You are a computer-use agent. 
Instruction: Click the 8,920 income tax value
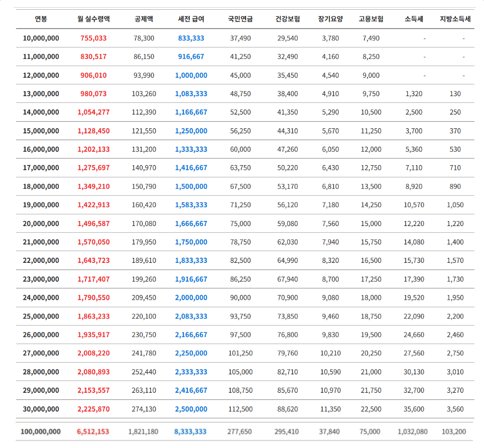pos(414,186)
